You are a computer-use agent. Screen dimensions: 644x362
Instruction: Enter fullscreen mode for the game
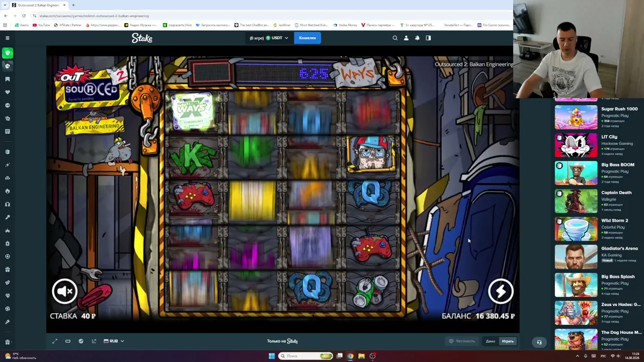coord(55,341)
